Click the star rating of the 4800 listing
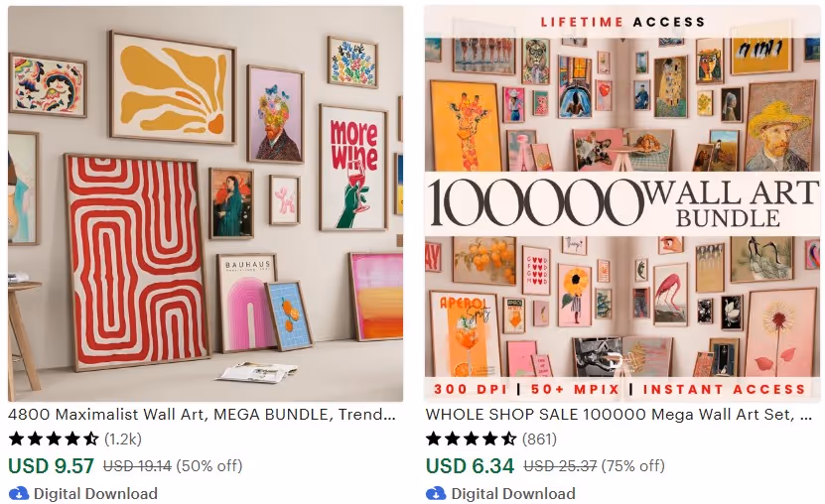Image resolution: width=825 pixels, height=504 pixels. [54, 439]
